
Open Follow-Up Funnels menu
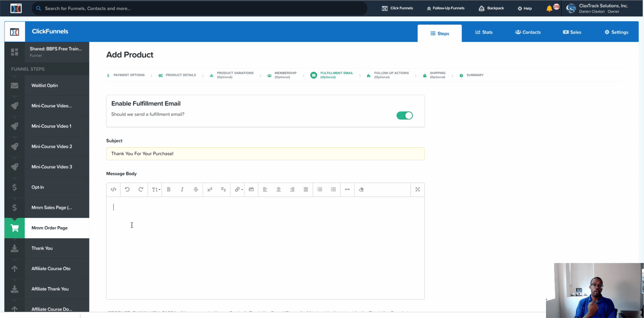(x=446, y=8)
